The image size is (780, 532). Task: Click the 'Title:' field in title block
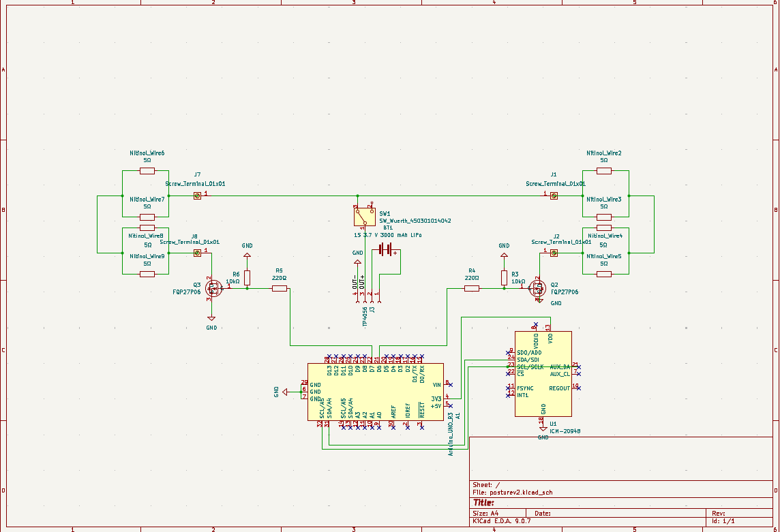[x=483, y=503]
